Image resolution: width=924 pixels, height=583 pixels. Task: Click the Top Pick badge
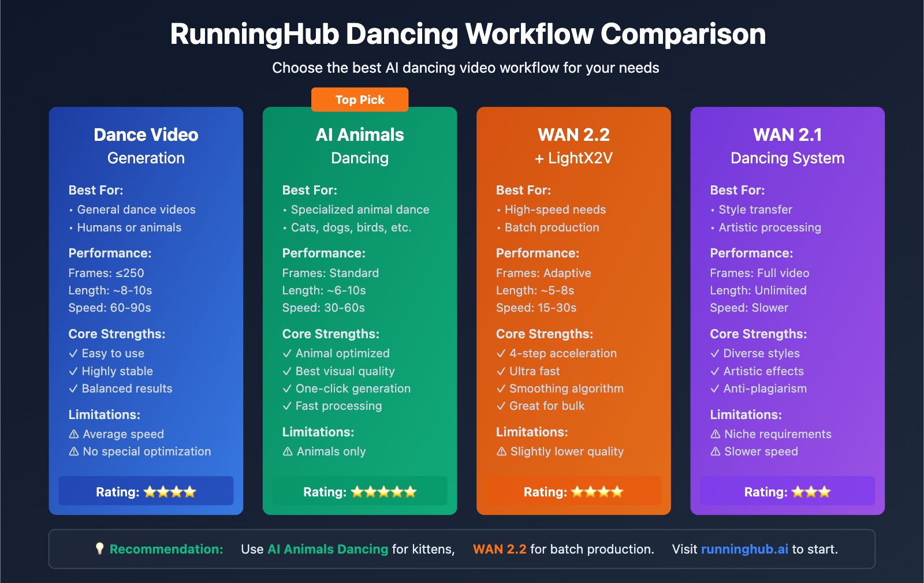[359, 99]
